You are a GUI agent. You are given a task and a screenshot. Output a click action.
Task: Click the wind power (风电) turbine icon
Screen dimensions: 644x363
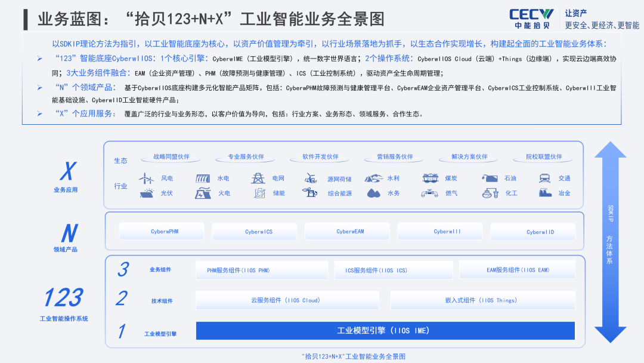(x=146, y=178)
